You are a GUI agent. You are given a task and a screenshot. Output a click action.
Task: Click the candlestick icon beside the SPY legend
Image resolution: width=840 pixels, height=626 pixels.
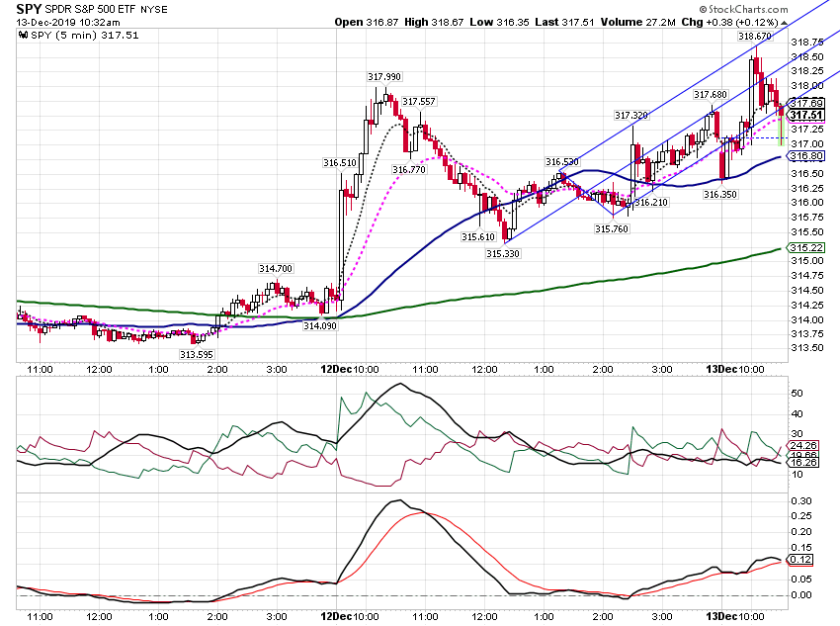pos(23,36)
